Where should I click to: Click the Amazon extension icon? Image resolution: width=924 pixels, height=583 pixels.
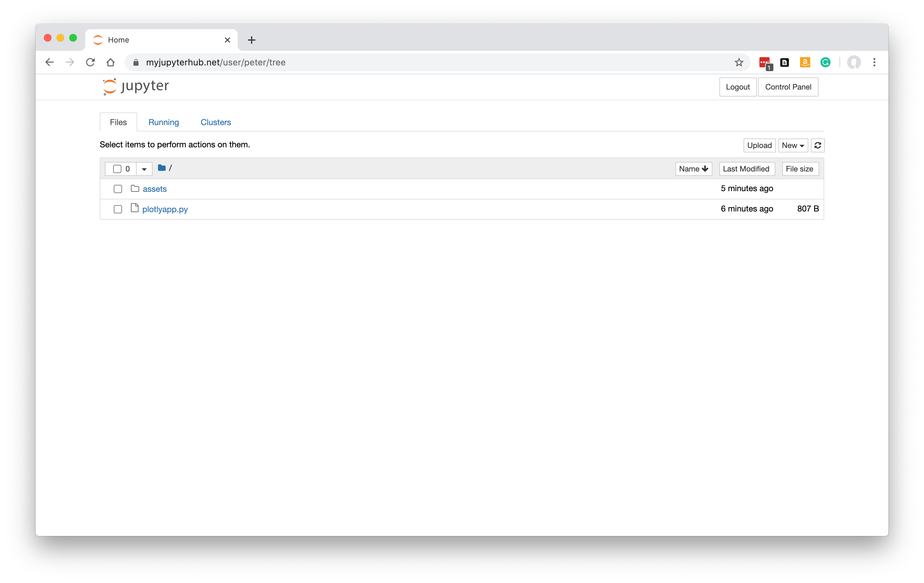click(805, 62)
